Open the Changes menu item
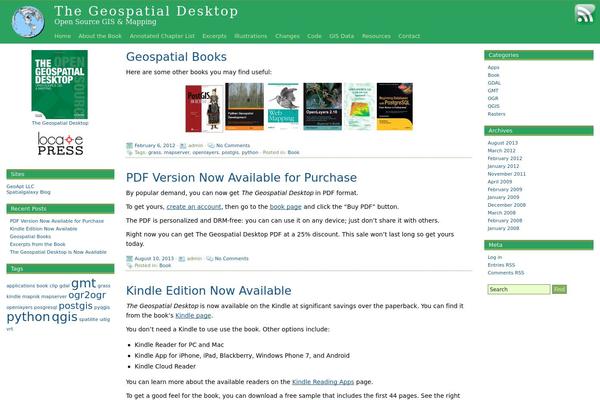 (x=287, y=36)
